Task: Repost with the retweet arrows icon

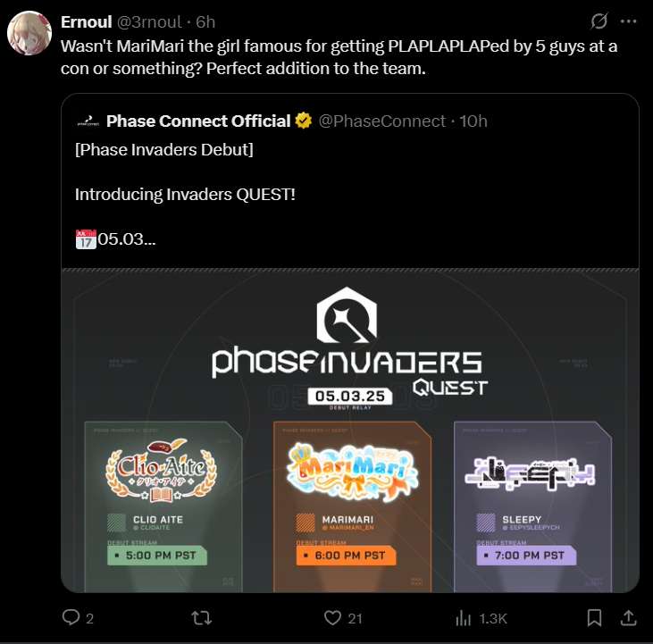Action: pyautogui.click(x=202, y=618)
